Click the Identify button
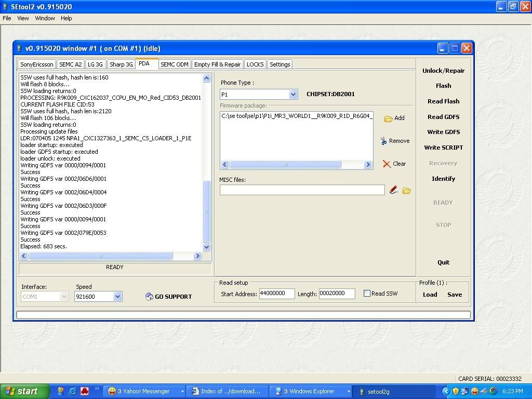The image size is (532, 399). [444, 179]
